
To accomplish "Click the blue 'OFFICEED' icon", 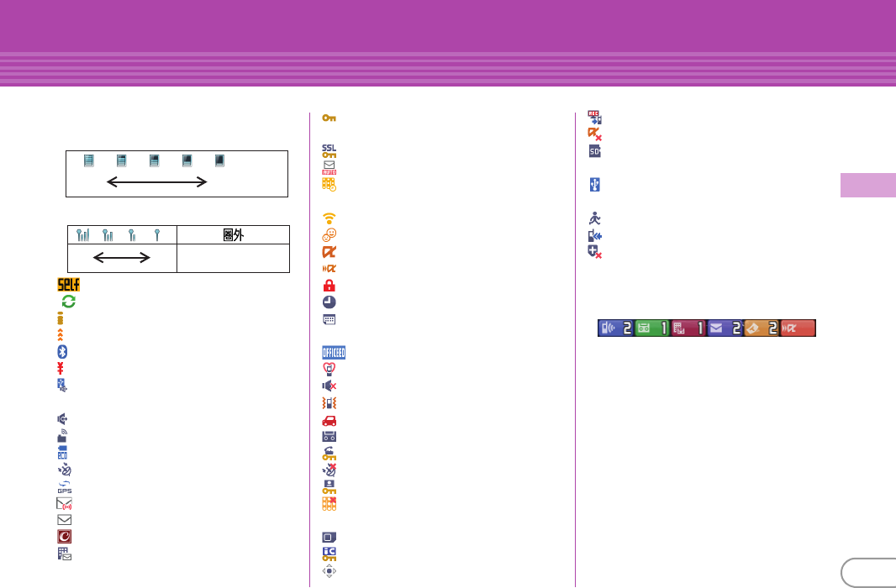I will [334, 352].
